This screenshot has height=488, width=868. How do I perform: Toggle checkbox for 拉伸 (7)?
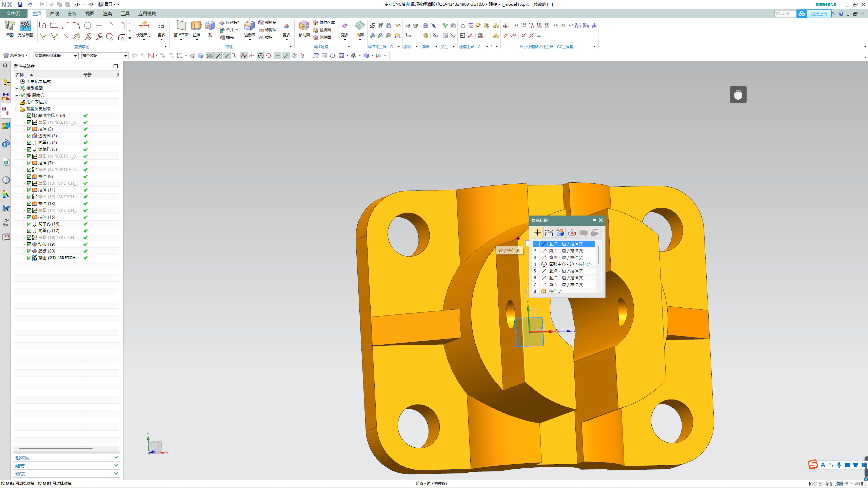[x=29, y=163]
